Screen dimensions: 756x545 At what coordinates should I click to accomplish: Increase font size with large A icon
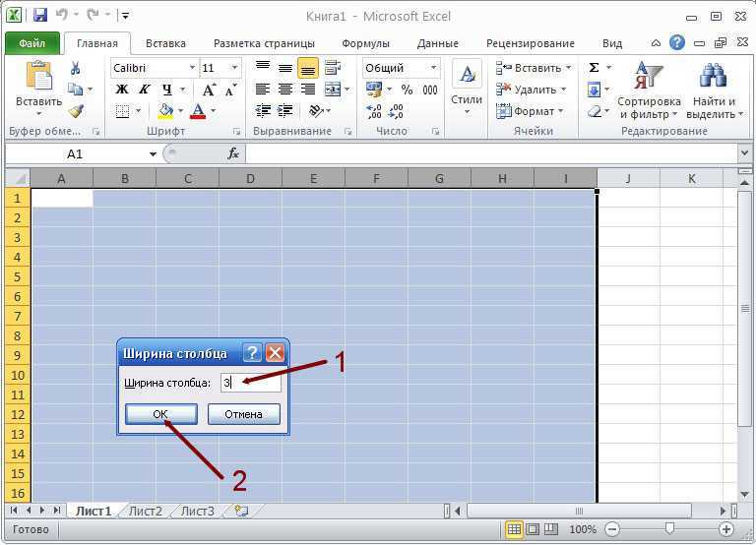(x=209, y=90)
